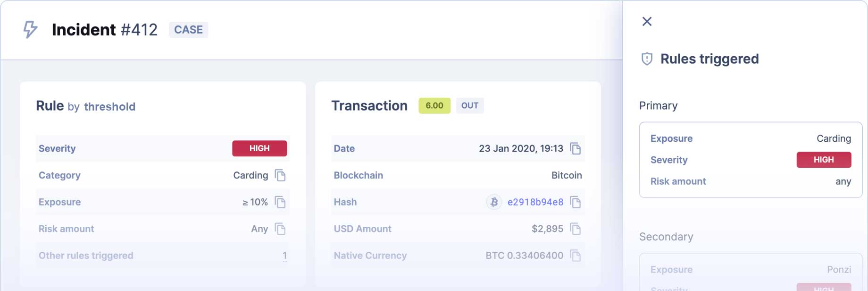Copy the transaction hash
The width and height of the screenshot is (868, 291).
(575, 202)
